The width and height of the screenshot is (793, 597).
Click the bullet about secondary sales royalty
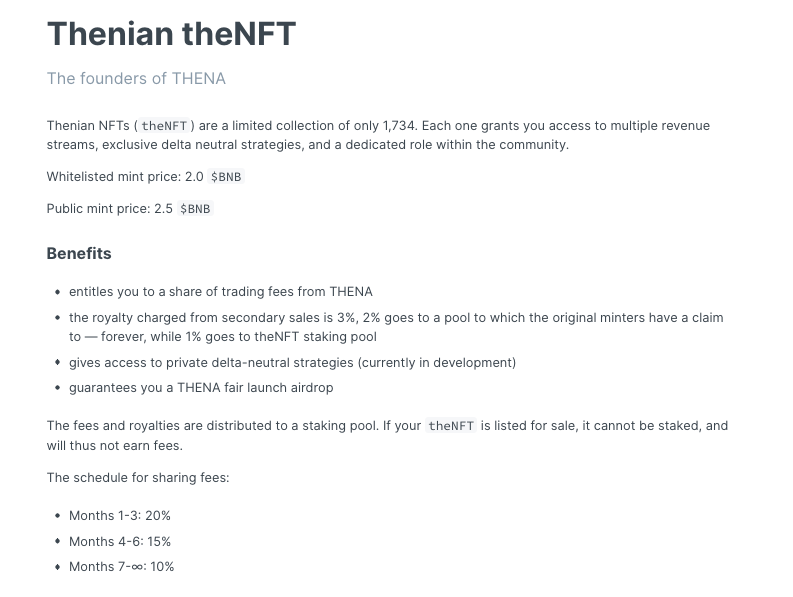pos(395,318)
